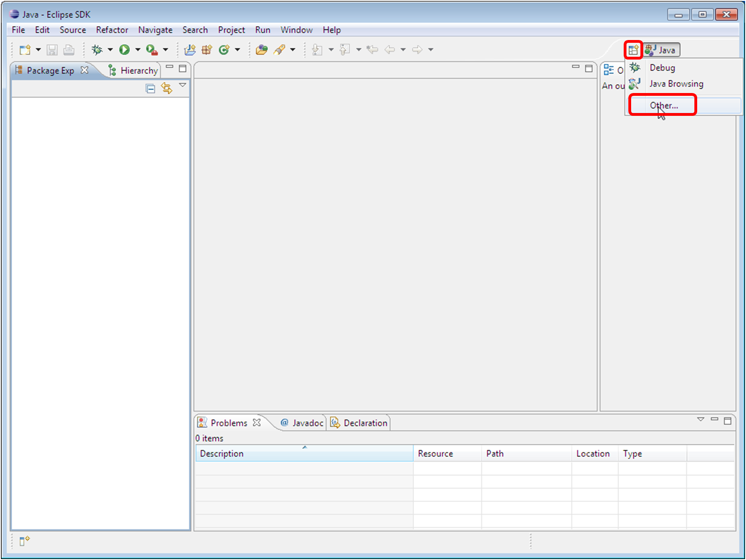Choose Other... from the perspective menu
The image size is (746, 560).
[x=664, y=105]
